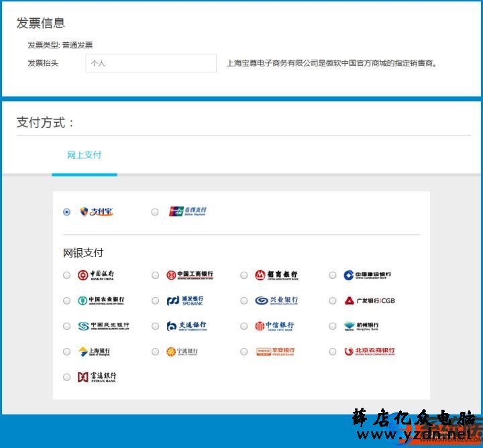Click the 平安银行 logo
This screenshot has height=448, width=483.
pyautogui.click(x=276, y=351)
